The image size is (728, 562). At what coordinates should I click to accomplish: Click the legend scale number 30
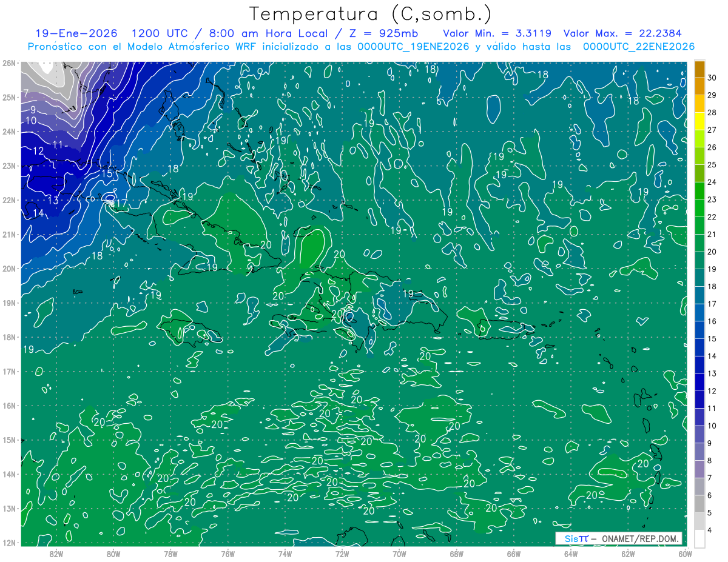point(712,78)
